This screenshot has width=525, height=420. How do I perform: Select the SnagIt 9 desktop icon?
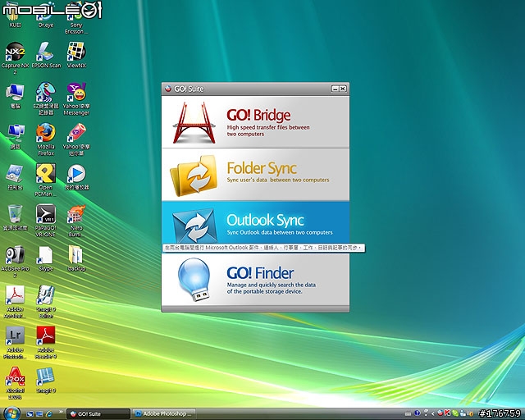coord(46,380)
